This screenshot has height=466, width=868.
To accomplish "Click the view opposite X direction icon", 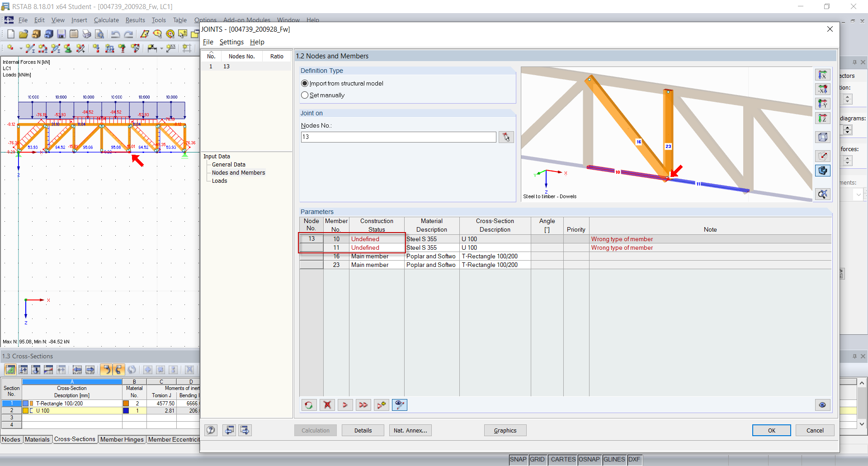I will (823, 89).
